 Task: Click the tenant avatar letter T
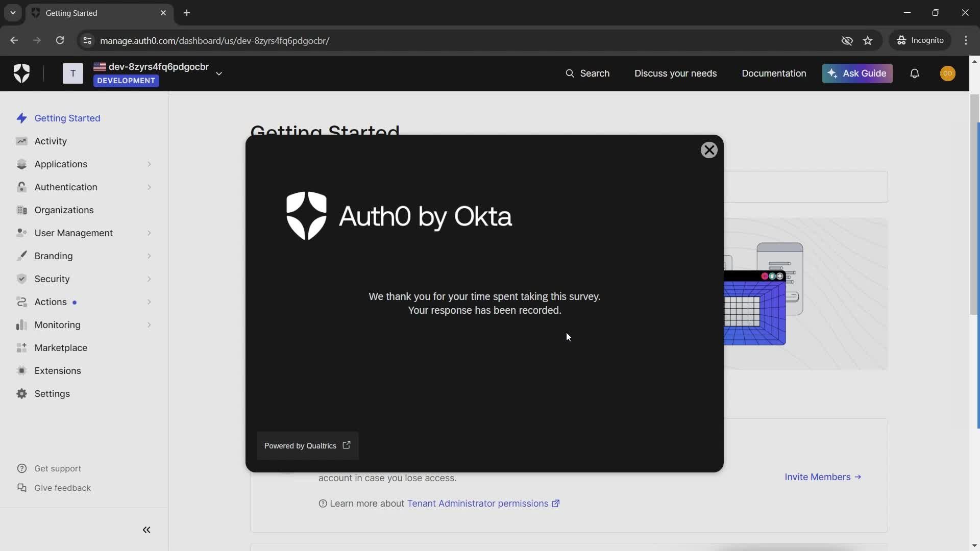(73, 73)
